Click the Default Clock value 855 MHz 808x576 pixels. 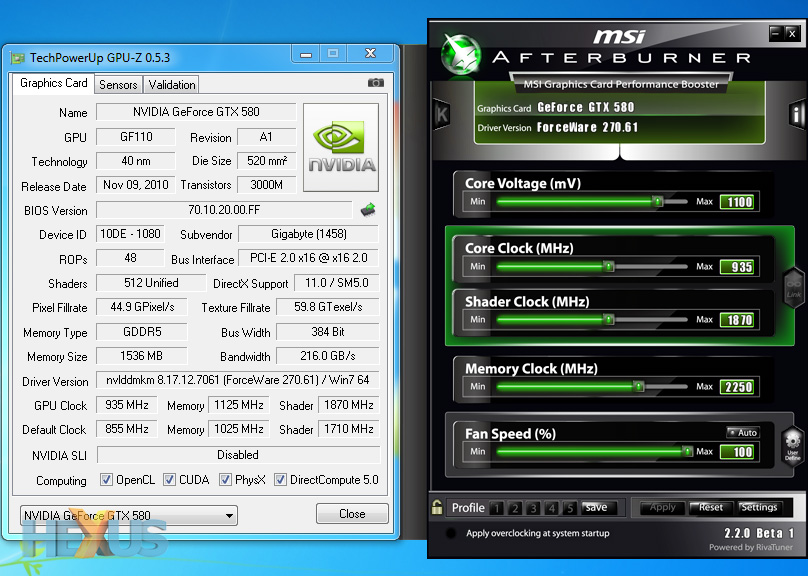127,429
